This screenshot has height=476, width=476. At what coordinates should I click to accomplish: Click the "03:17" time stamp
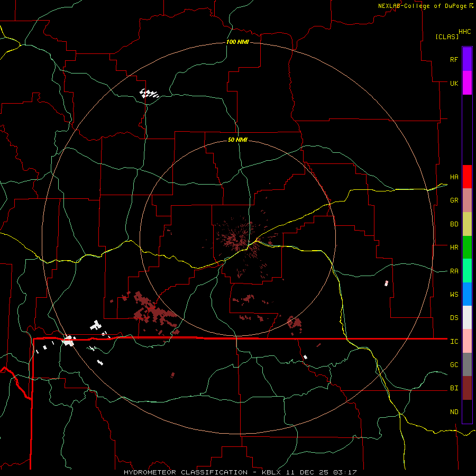pyautogui.click(x=344, y=472)
